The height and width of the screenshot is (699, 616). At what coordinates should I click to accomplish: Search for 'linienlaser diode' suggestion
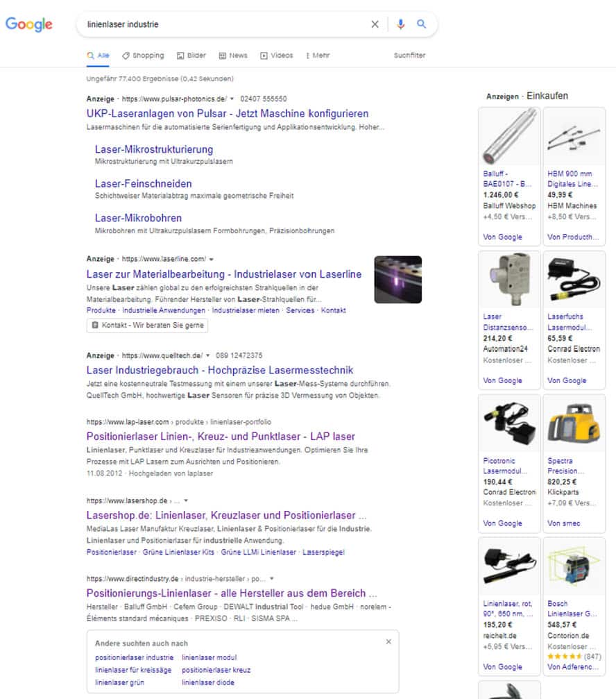click(x=207, y=682)
